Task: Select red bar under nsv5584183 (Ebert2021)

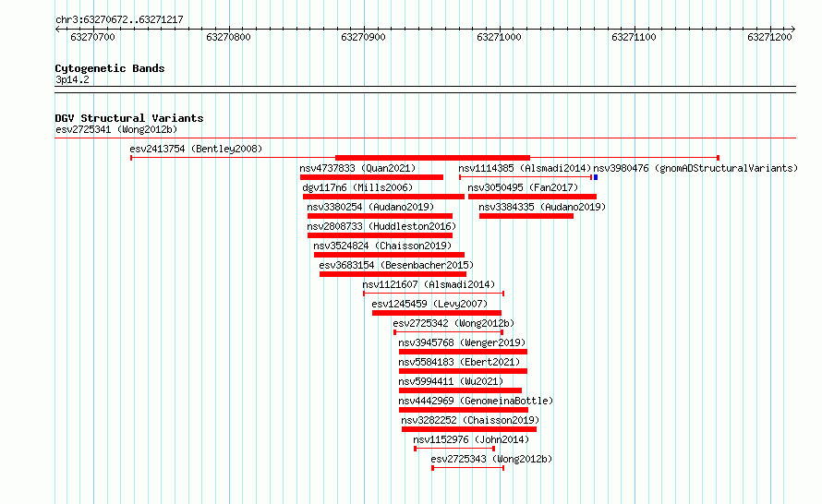Action: 463,371
